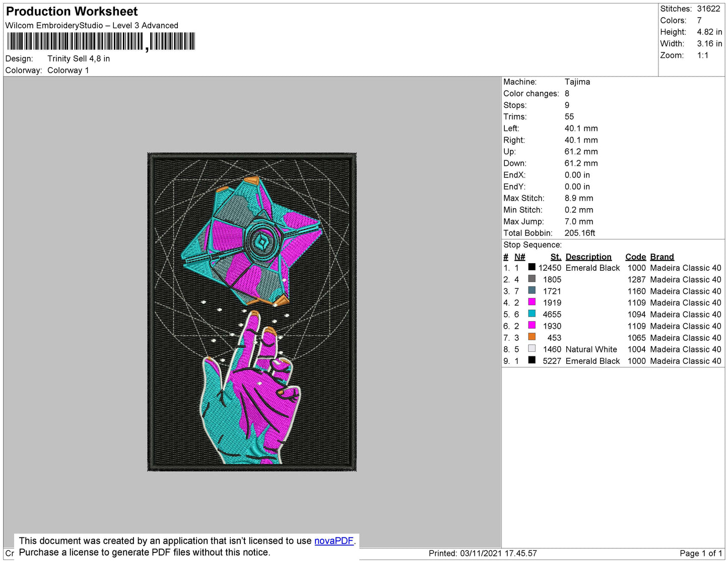Viewport: 728px width, 563px height.
Task: Click the Height value "4.82 in"
Action: point(709,32)
